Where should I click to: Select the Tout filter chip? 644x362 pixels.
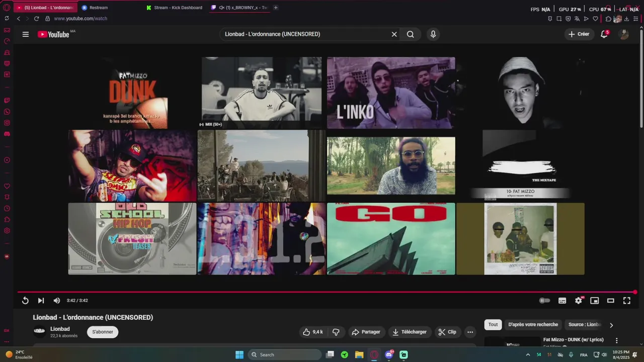pos(493,324)
